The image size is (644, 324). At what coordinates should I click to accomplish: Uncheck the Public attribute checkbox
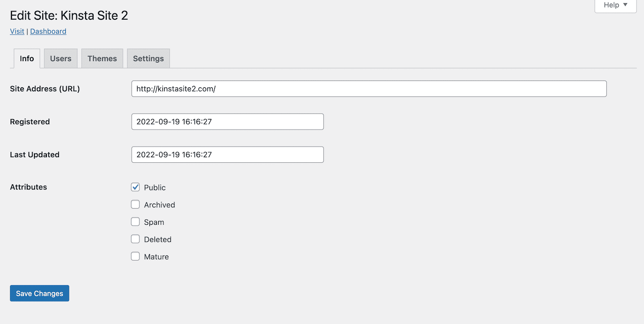coord(135,187)
